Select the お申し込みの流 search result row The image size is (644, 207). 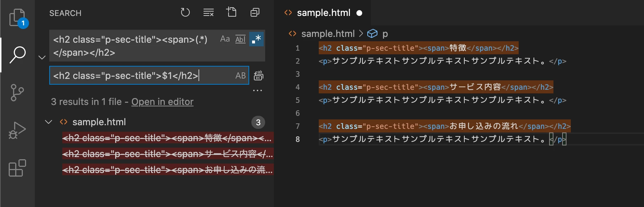click(x=168, y=170)
